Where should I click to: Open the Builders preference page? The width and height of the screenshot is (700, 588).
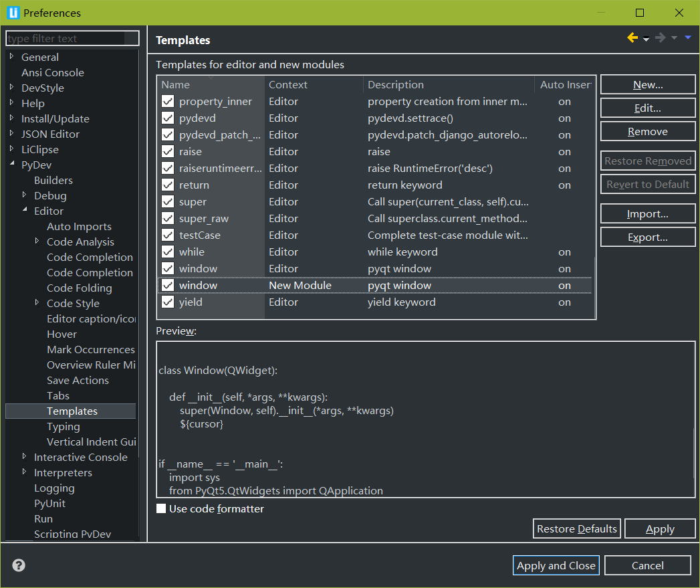pos(53,180)
